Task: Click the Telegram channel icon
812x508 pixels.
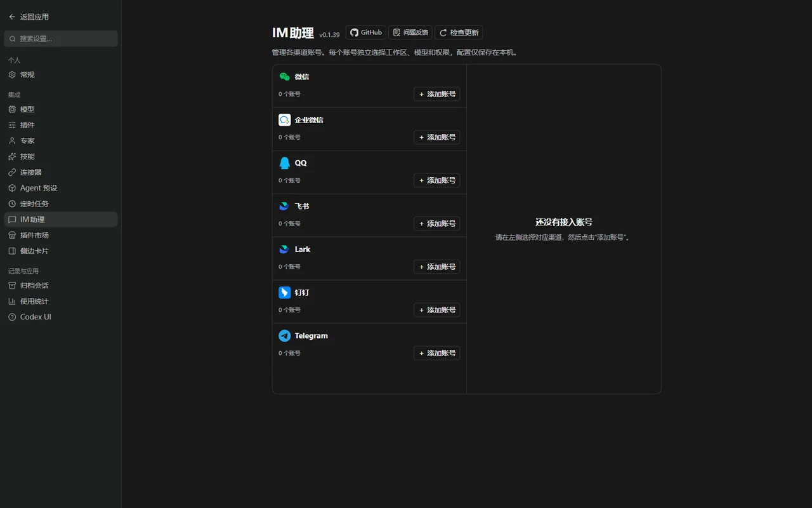Action: pos(285,336)
